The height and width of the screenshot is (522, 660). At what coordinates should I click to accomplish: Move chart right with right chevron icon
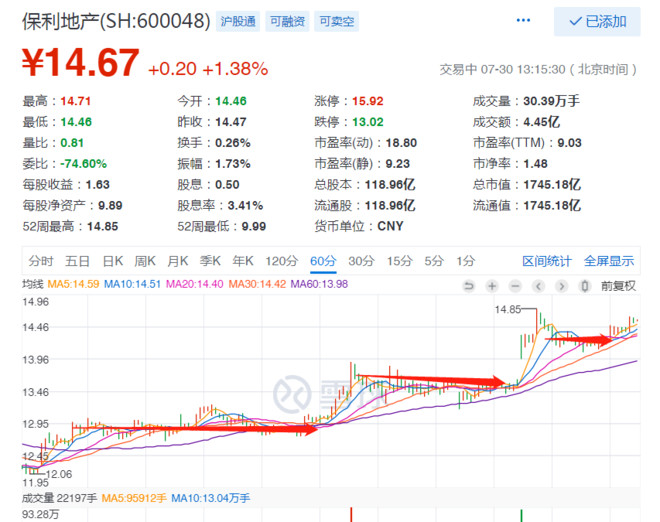[x=562, y=286]
